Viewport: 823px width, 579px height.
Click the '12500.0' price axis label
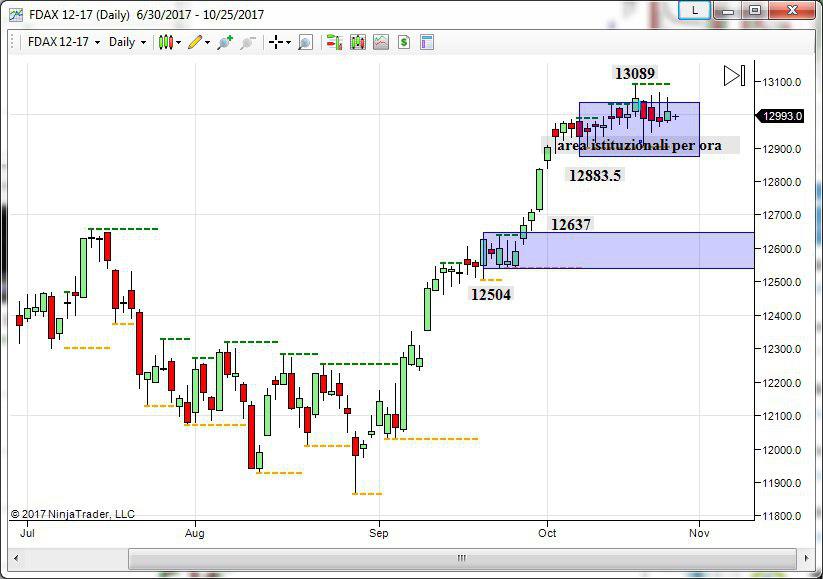[782, 282]
